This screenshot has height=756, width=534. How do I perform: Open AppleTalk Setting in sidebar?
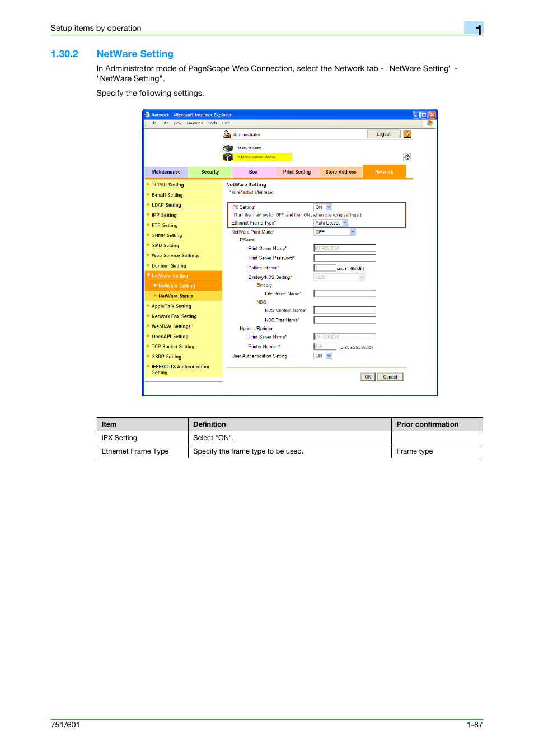[x=171, y=306]
